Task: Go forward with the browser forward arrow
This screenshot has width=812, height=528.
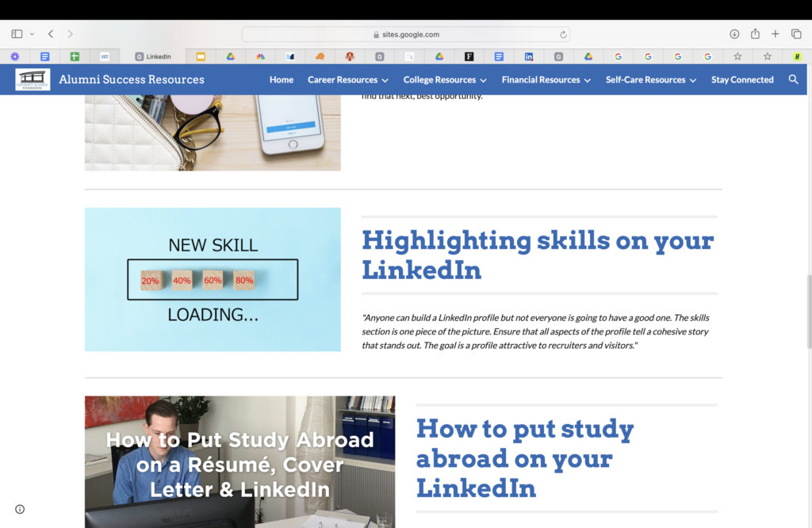Action: point(70,33)
